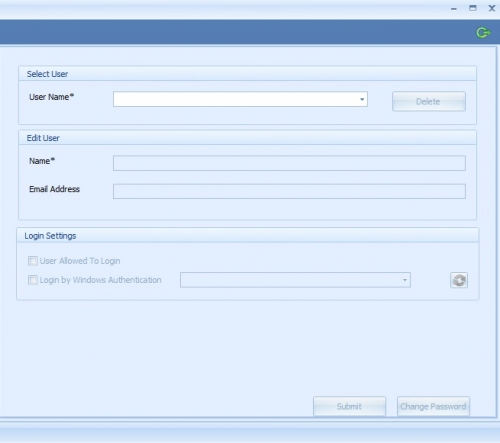Maximize the window
This screenshot has width=500, height=443.
(x=473, y=8)
